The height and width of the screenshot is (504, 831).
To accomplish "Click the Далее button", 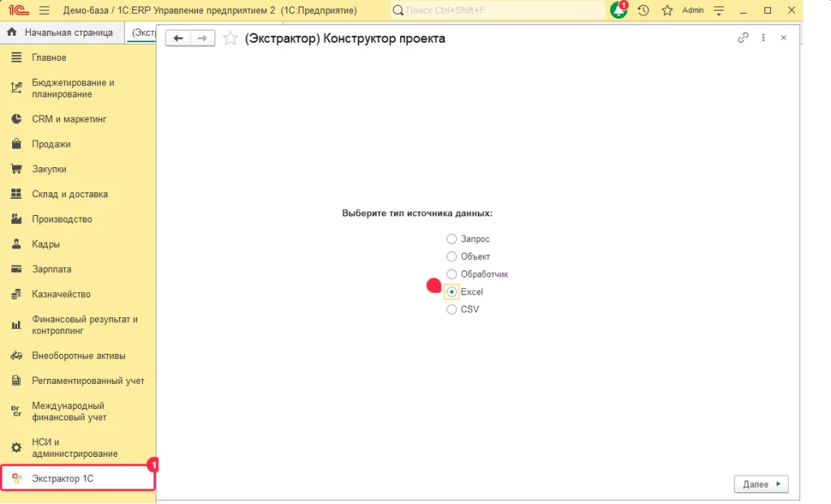I will point(760,484).
